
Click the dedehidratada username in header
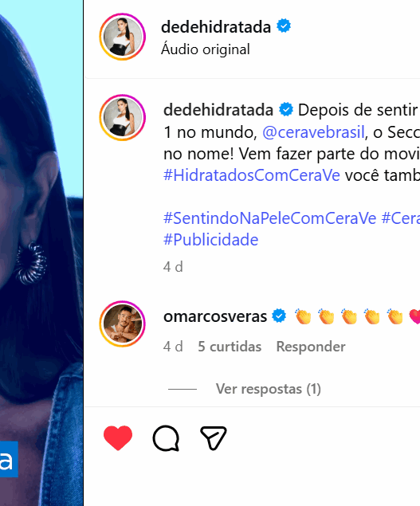pyautogui.click(x=216, y=27)
